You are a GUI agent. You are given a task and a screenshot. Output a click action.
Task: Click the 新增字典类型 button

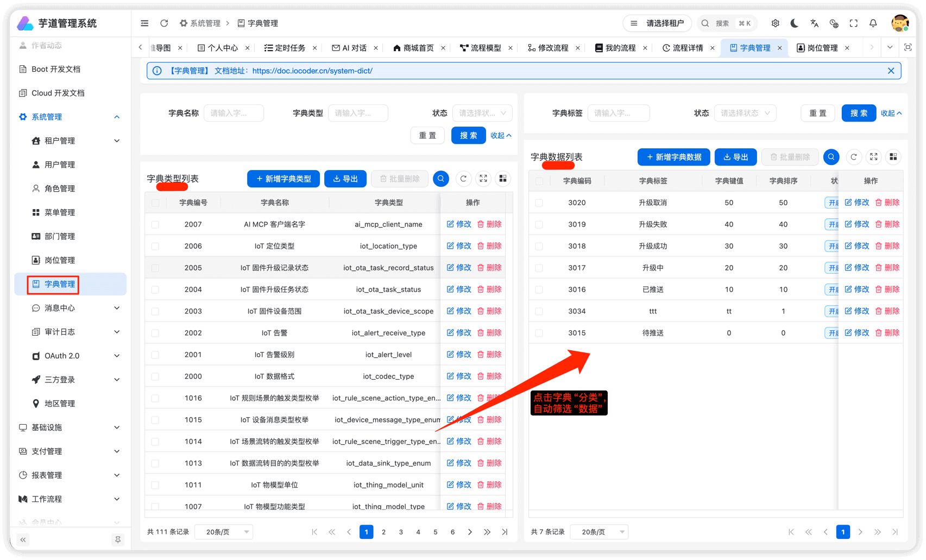coord(283,178)
